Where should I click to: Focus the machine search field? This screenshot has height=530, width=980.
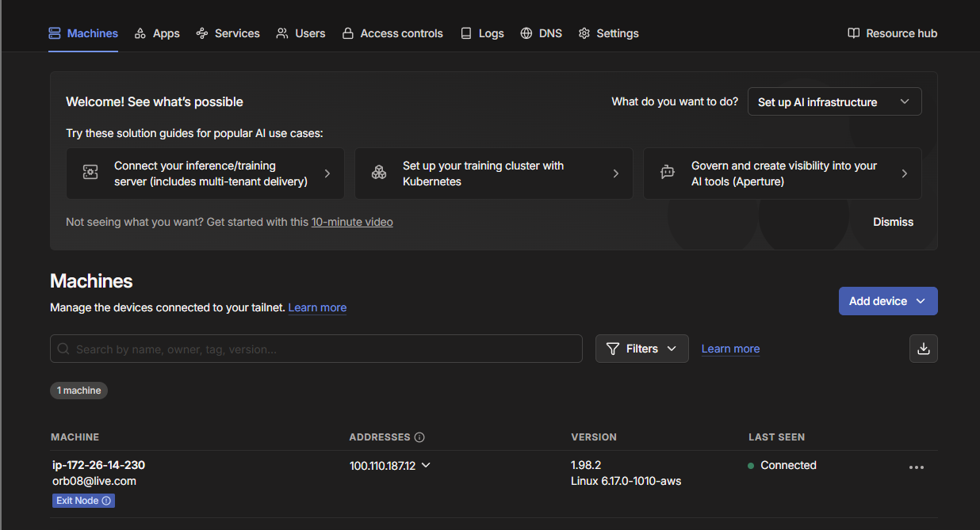[x=316, y=349]
